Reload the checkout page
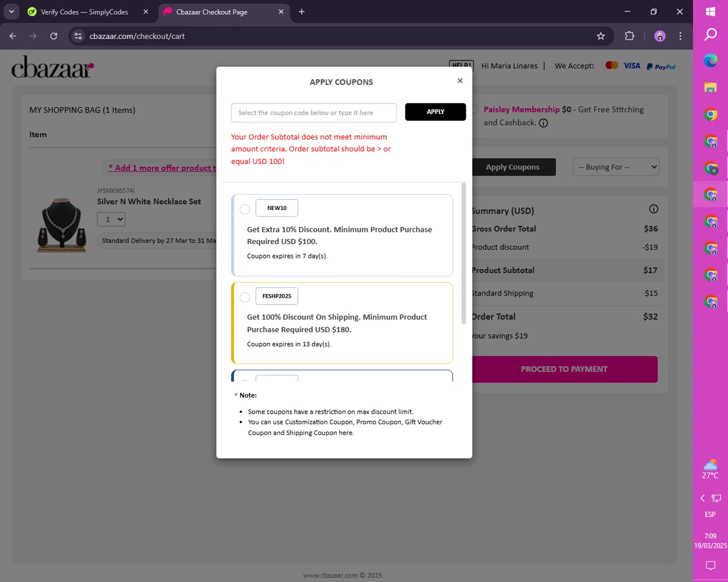The width and height of the screenshot is (728, 582). [54, 36]
